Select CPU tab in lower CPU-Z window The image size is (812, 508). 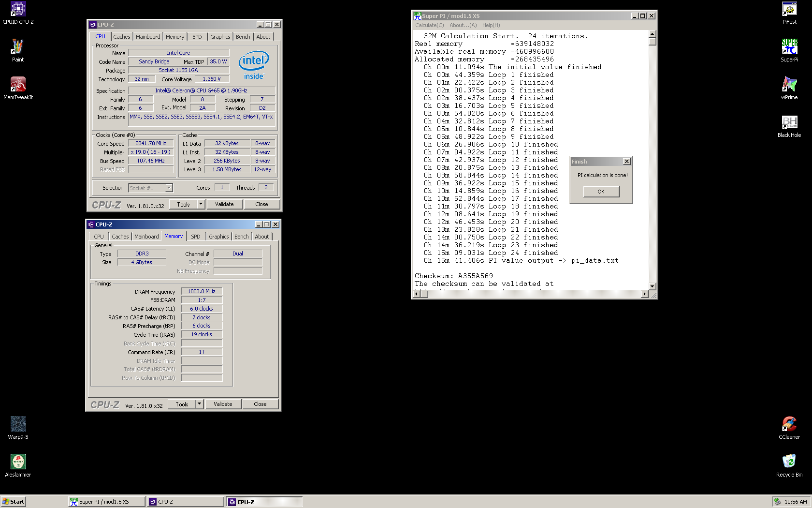tap(99, 237)
